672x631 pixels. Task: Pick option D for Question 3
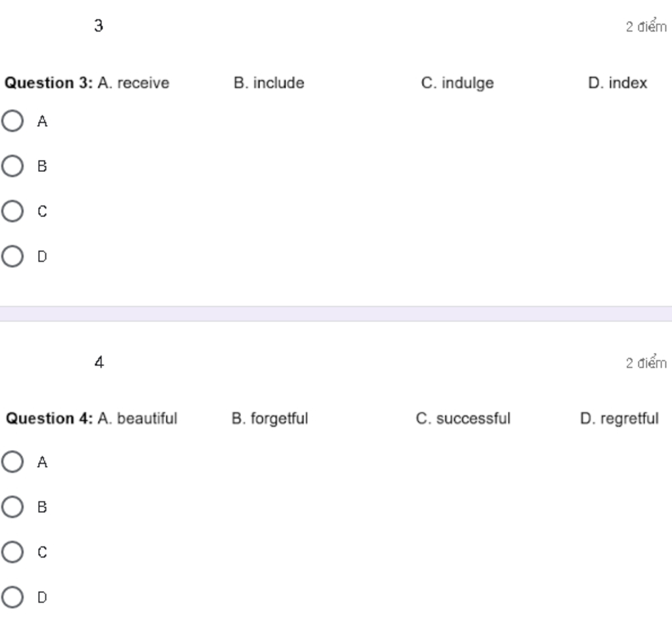tap(12, 256)
